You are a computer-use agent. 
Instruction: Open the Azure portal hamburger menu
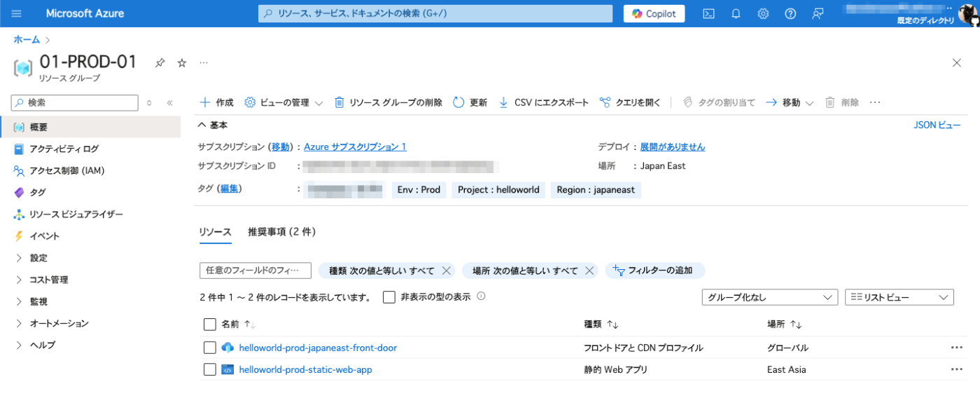click(x=17, y=13)
